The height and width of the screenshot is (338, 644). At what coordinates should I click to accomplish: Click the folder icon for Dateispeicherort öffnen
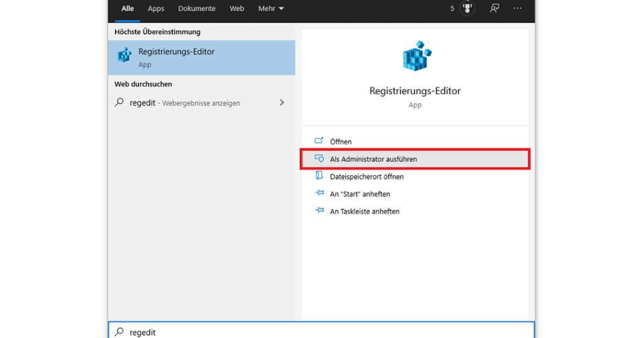[319, 177]
